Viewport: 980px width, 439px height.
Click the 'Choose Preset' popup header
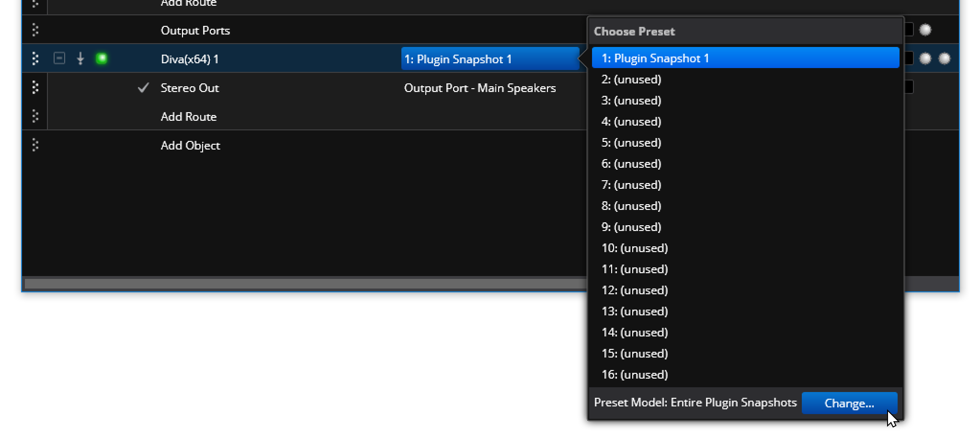point(745,31)
